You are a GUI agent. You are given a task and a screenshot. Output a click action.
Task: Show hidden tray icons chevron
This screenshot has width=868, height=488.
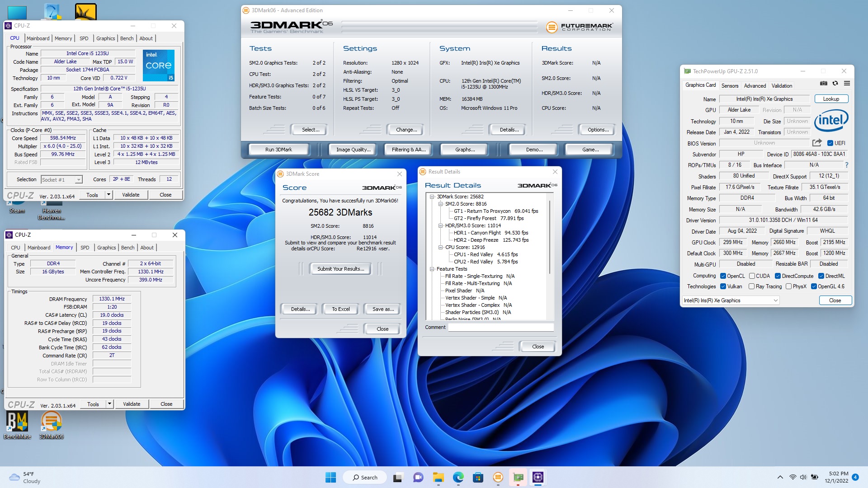point(780,477)
